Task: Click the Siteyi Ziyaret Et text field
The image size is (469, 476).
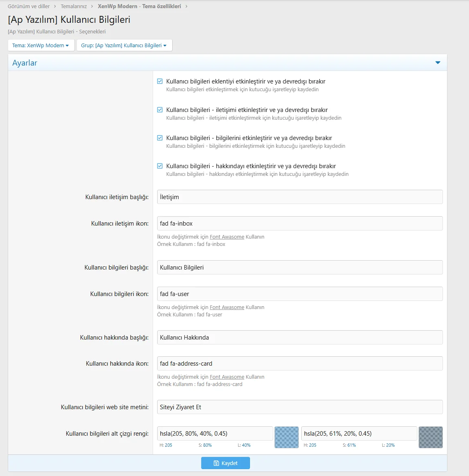Action: [300, 407]
